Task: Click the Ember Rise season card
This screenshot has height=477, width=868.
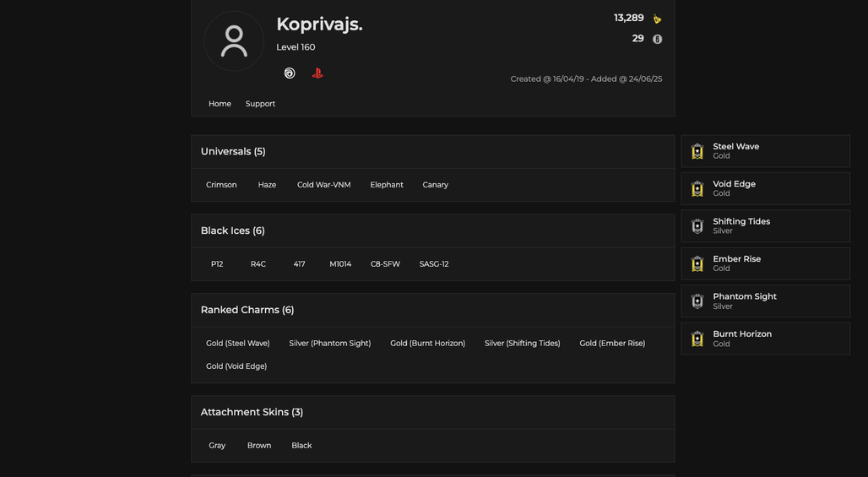Action: [x=766, y=263]
